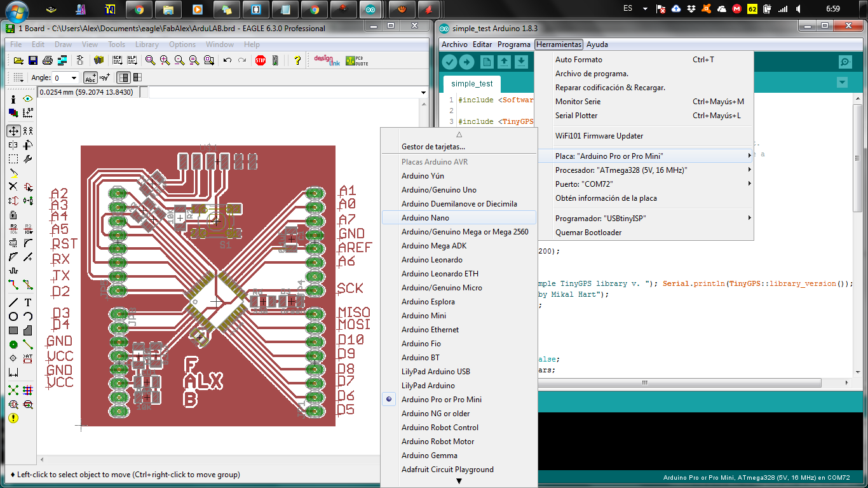868x488 pixels.
Task: Run a user program with the ULP icon
Action: pos(132,60)
